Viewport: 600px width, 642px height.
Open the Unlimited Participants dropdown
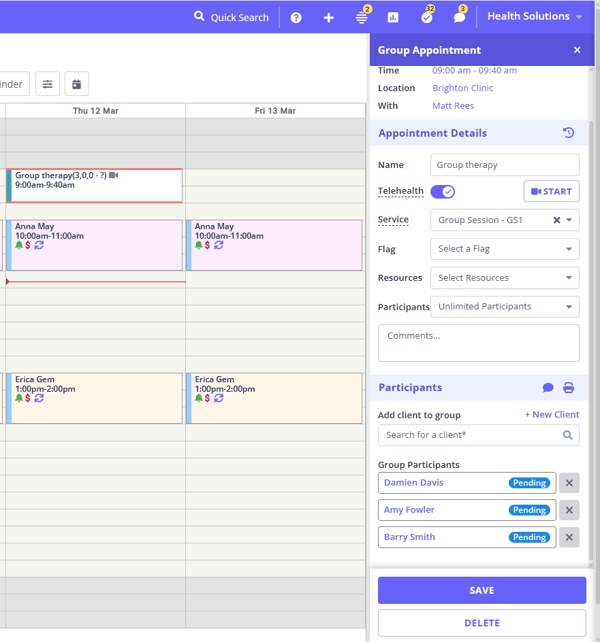504,307
